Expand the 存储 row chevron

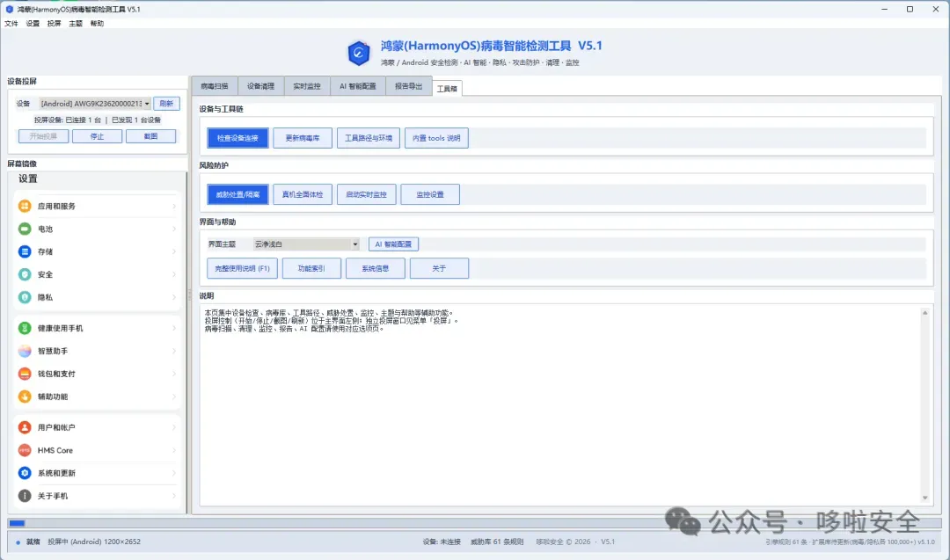tap(174, 251)
